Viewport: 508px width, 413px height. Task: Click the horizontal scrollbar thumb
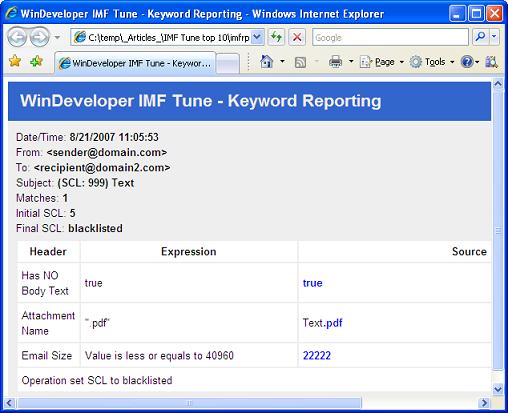(189, 403)
